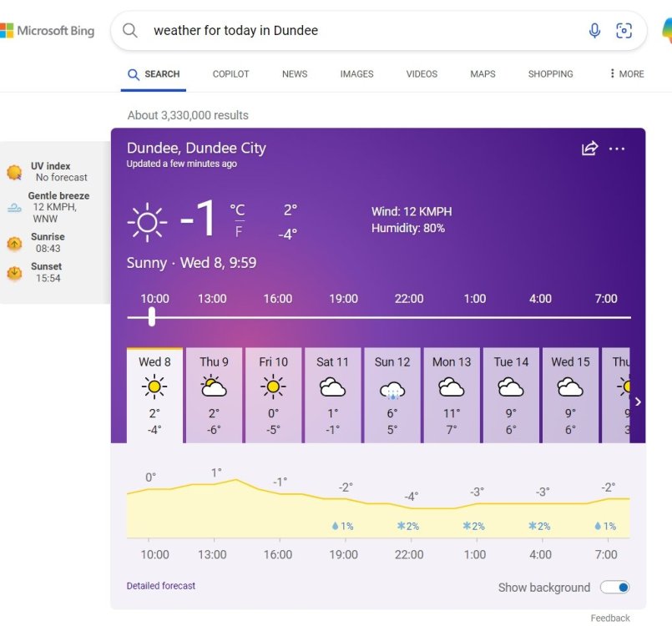The height and width of the screenshot is (626, 672).
Task: Click the hourly time slider handle
Action: pos(152,316)
